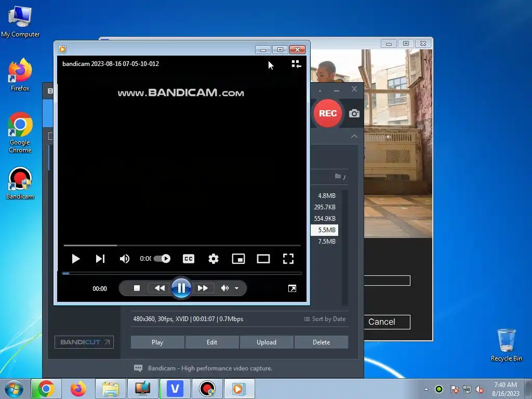Click the Edit button in Bandicam
532x399 pixels.
click(212, 342)
